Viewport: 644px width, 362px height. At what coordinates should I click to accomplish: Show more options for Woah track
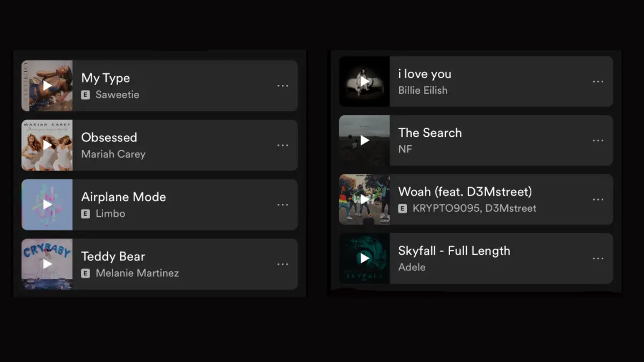[598, 200]
